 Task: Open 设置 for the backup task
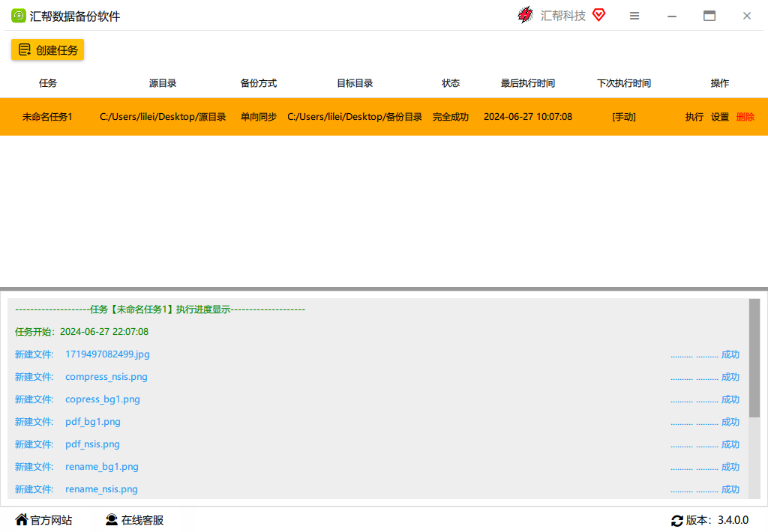click(720, 117)
